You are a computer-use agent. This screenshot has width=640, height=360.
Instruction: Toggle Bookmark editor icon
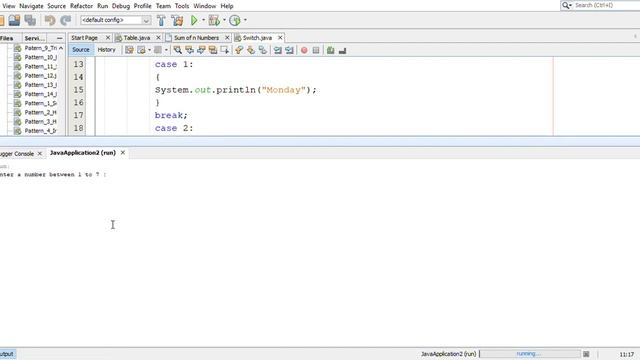[x=263, y=50]
